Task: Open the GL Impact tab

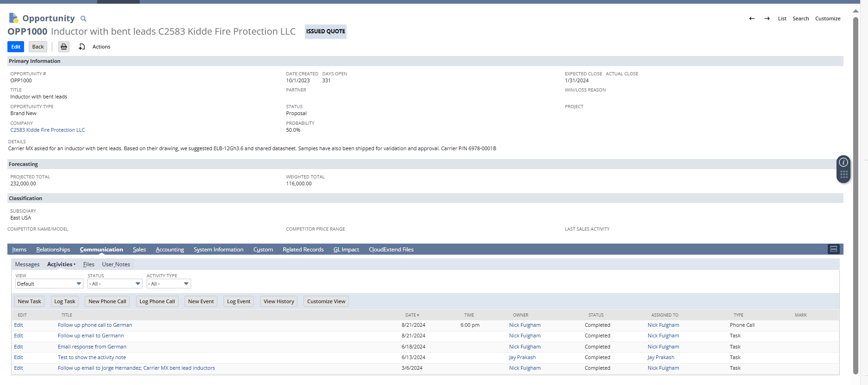Action: coord(346,250)
